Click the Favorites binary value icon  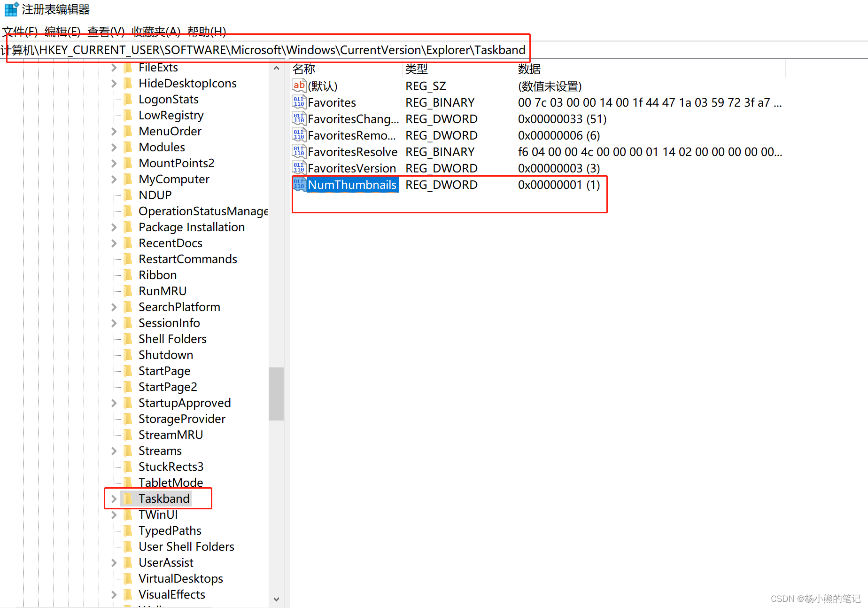[x=299, y=102]
